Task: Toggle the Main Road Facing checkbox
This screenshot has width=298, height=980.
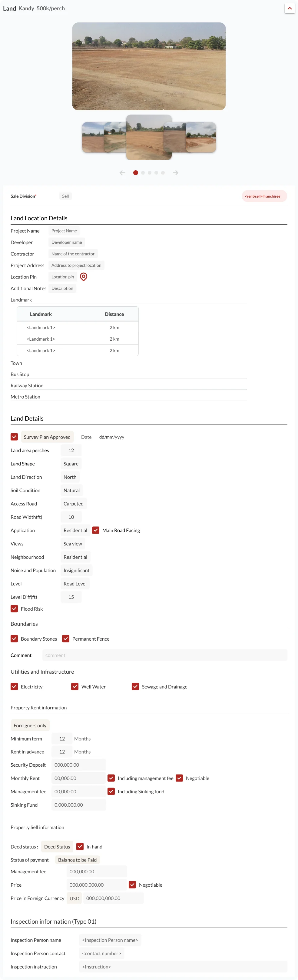Action: [96, 530]
